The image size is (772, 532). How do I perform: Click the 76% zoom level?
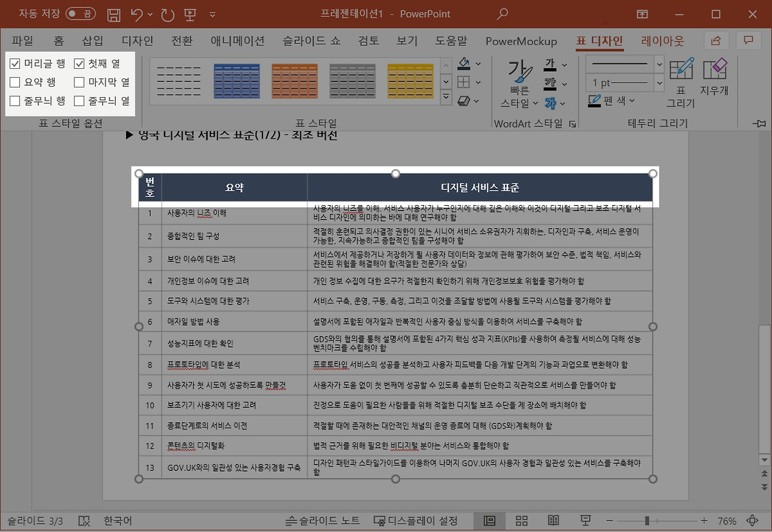point(727,521)
